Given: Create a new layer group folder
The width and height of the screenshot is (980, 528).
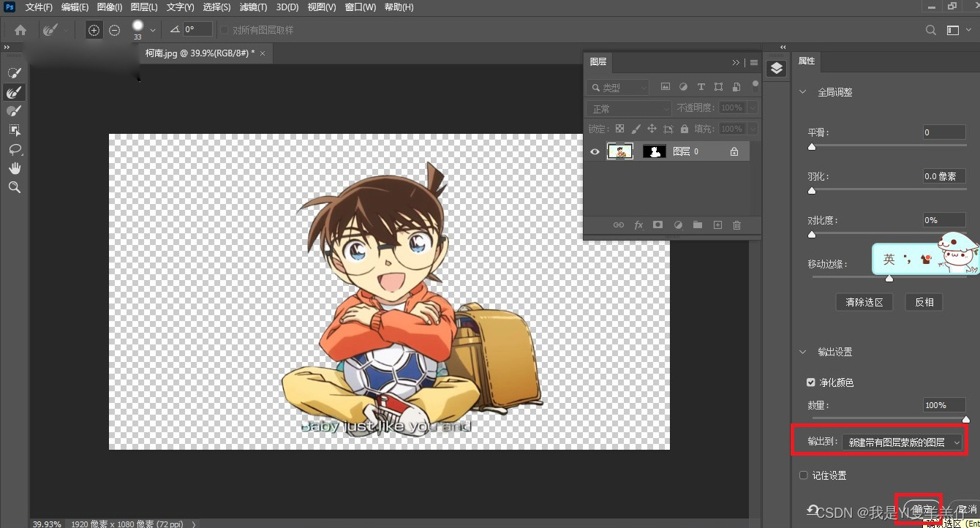Looking at the screenshot, I should (x=698, y=225).
